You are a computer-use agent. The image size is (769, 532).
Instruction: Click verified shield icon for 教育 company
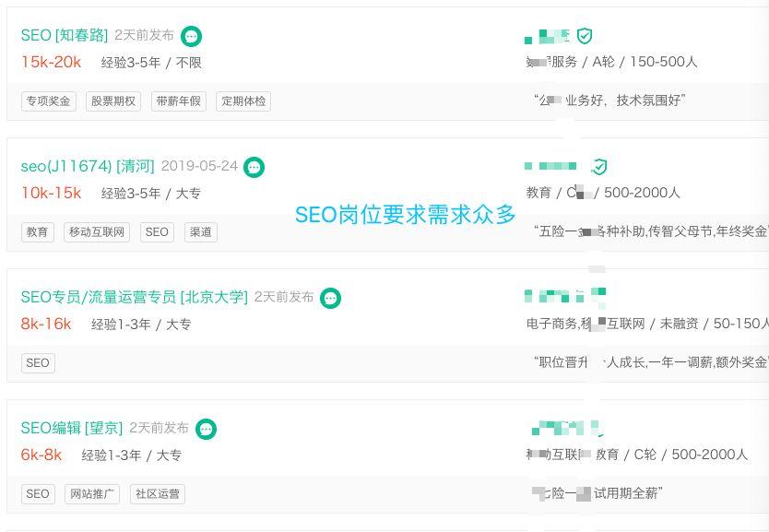[599, 167]
